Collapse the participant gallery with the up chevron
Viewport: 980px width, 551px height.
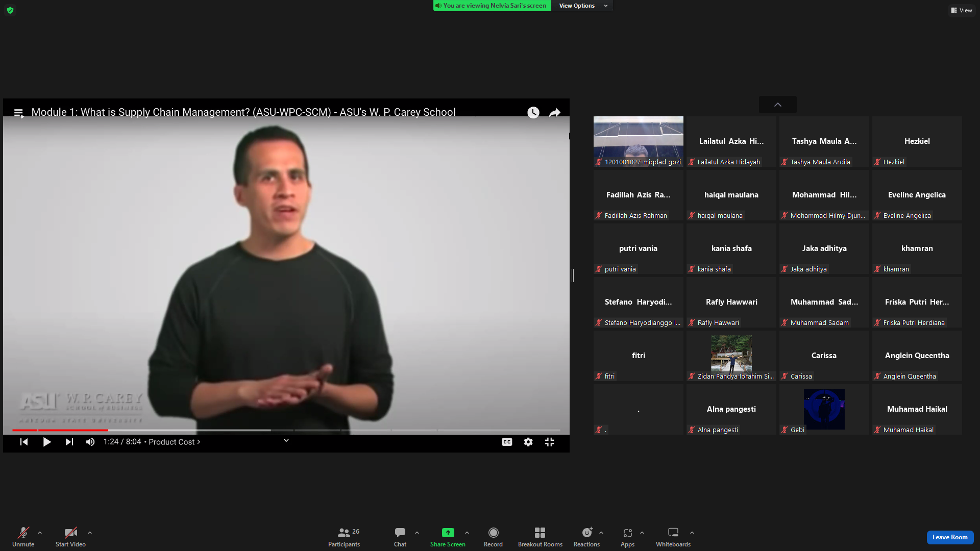[x=778, y=105]
